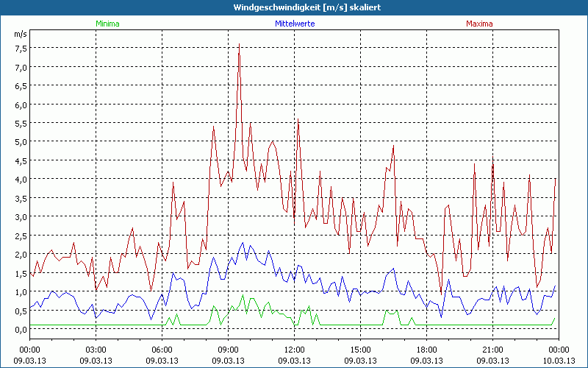The height and width of the screenshot is (368, 588).
Task: Click the 10.03.13 date label
Action: tap(558, 360)
